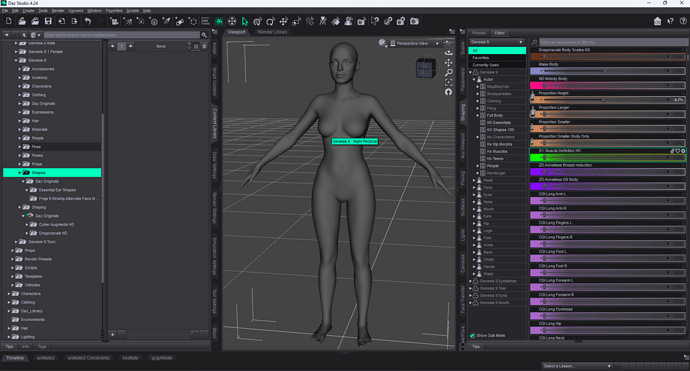Expand the Accessories folder
Viewport: 690px width, 371px height.
[x=19, y=69]
